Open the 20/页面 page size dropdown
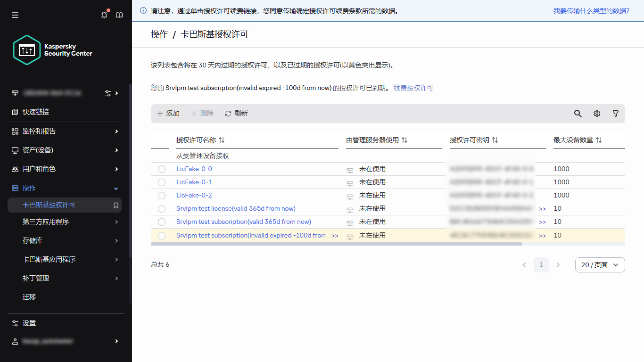Image resolution: width=644 pixels, height=362 pixels. pyautogui.click(x=600, y=265)
